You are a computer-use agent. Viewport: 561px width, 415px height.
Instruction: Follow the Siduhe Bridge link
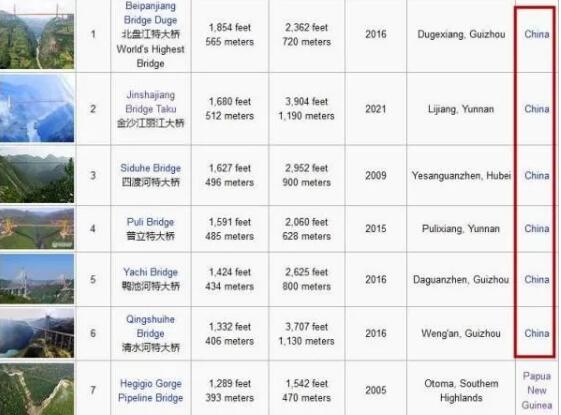[x=150, y=168]
